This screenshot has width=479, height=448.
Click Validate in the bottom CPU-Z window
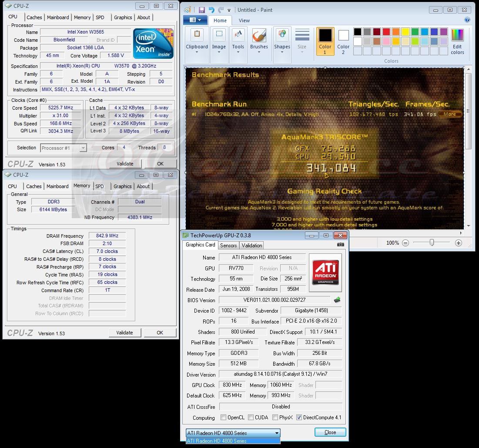click(x=124, y=332)
